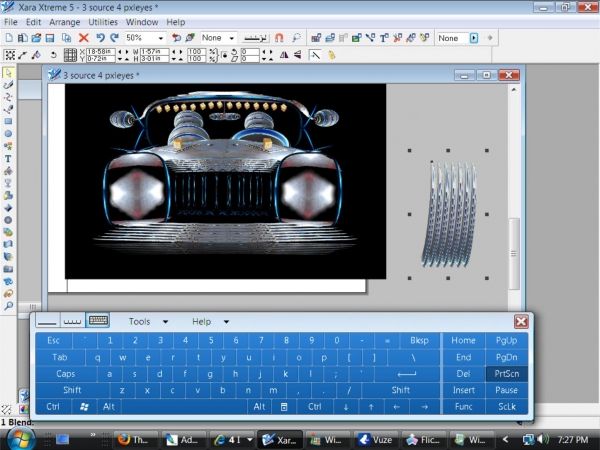This screenshot has width=600, height=450.
Task: Open the File menu
Action: pos(11,22)
